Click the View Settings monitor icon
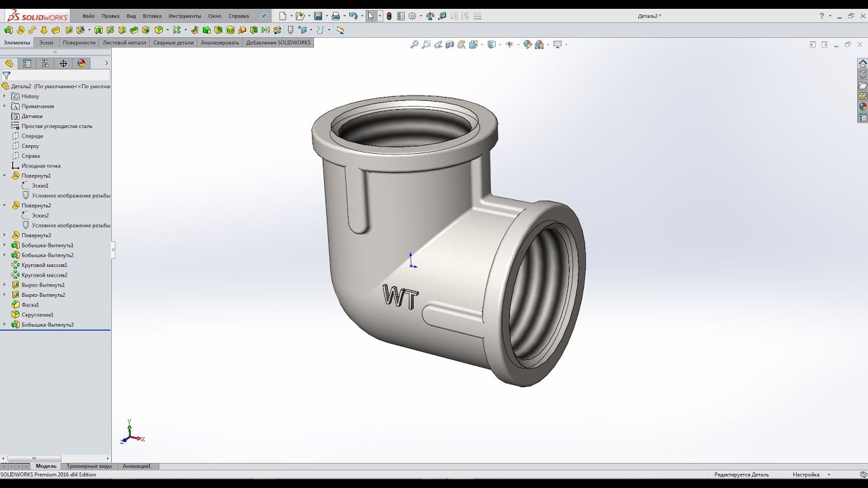The width and height of the screenshot is (868, 488). pos(557,45)
